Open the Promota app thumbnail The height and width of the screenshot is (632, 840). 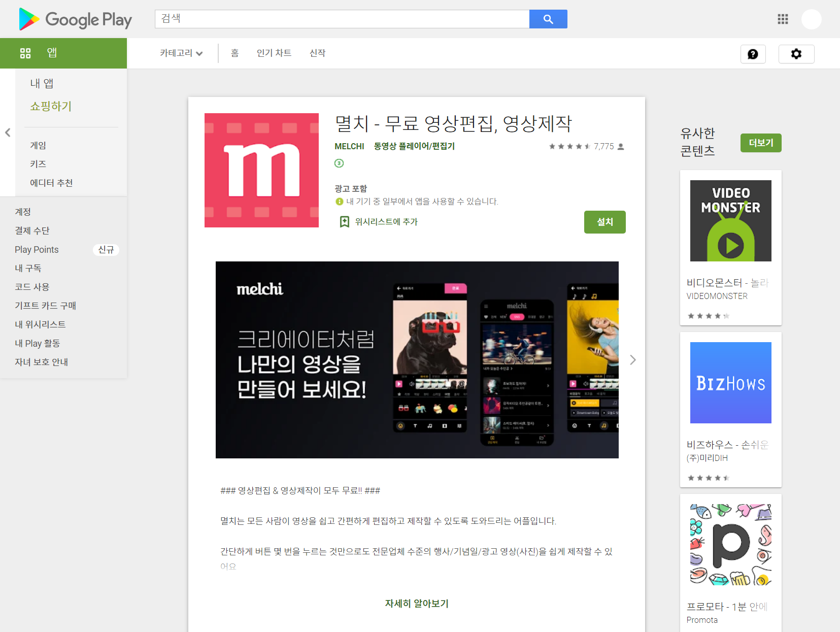[731, 545]
